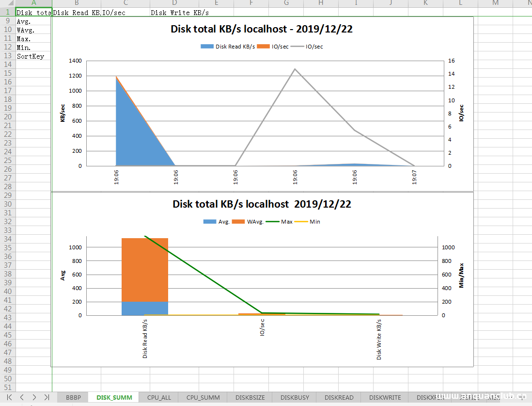Viewport: 532px width, 406px height.
Task: Go to the next sheet tab arrow
Action: point(34,397)
